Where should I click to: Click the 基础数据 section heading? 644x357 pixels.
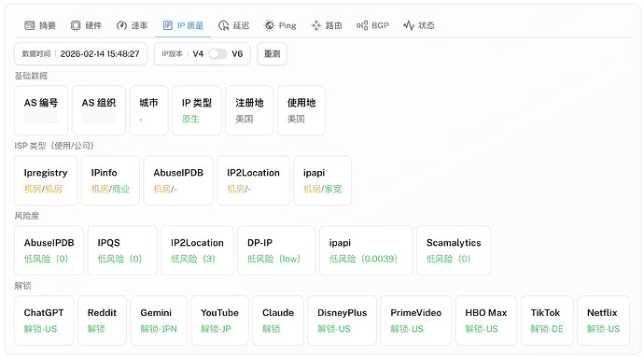31,76
